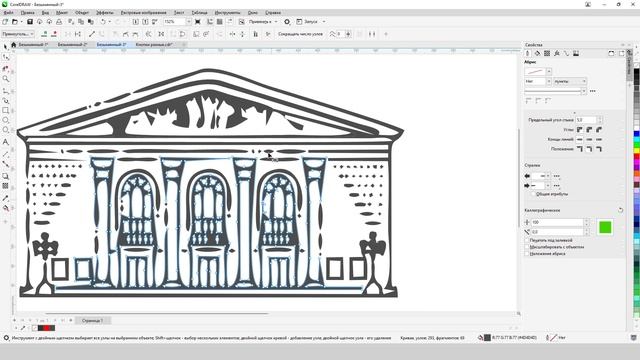
Task: Select the first outline position option
Action: click(x=580, y=149)
